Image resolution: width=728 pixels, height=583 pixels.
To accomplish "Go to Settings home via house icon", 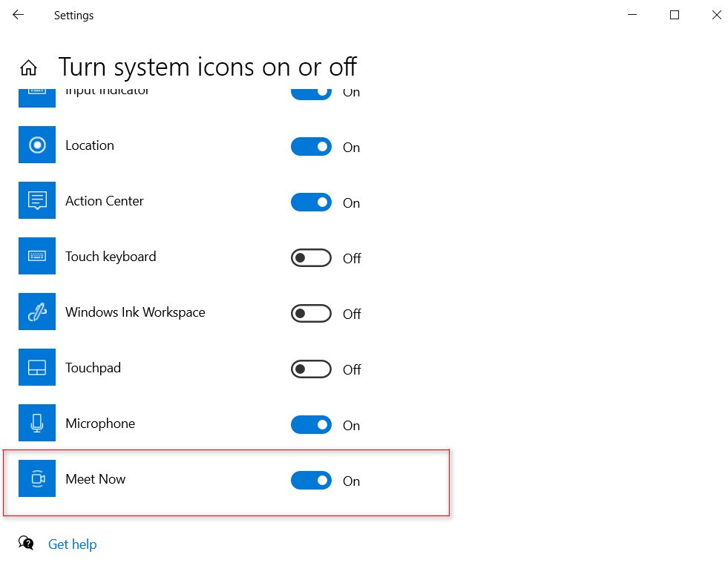I will pyautogui.click(x=28, y=67).
